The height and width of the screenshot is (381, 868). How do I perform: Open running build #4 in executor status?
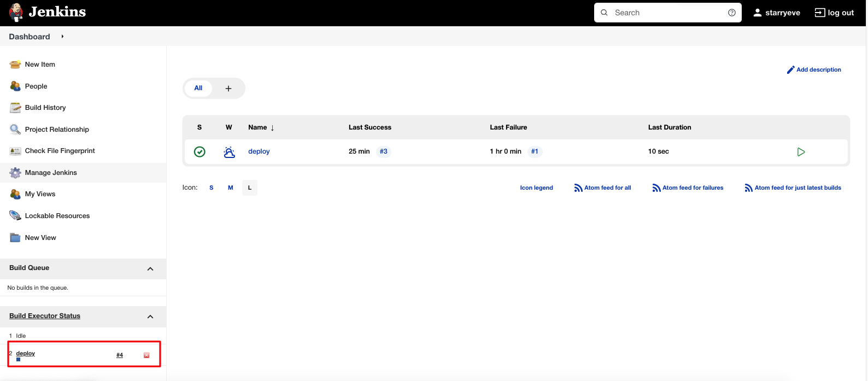pyautogui.click(x=120, y=355)
